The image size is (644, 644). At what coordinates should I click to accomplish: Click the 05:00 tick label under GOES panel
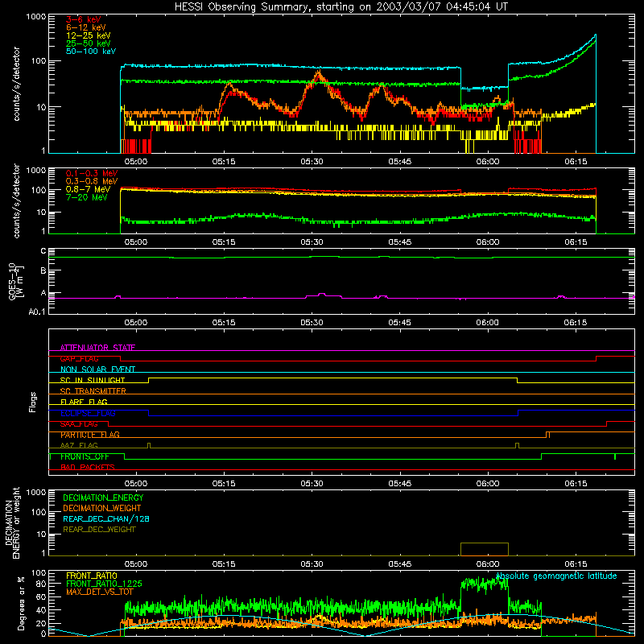136,323
